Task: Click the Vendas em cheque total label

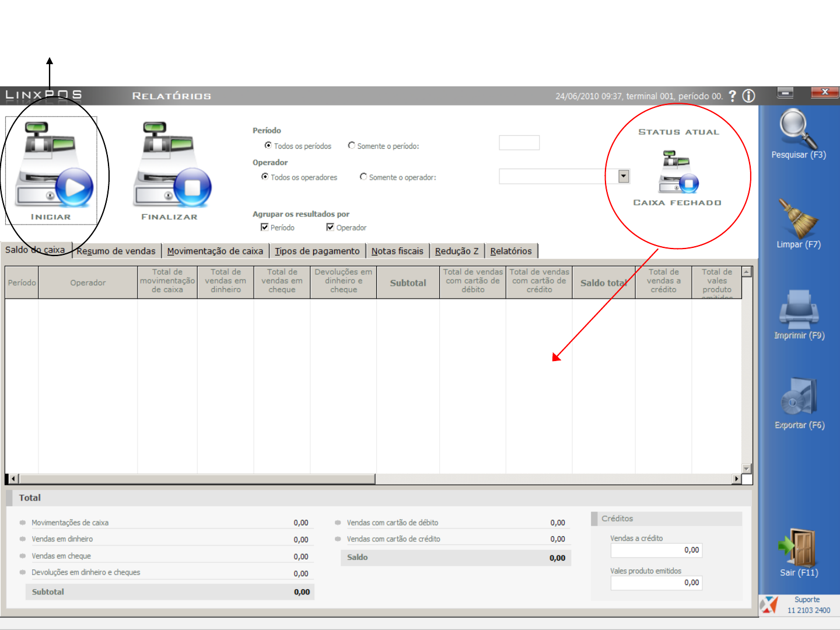Action: 61,556
